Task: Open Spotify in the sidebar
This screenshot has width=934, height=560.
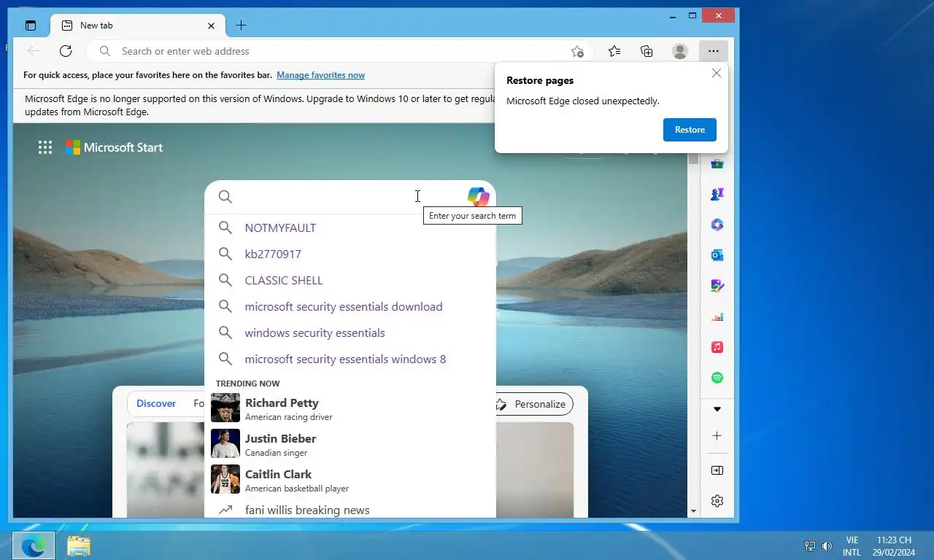Action: click(717, 378)
